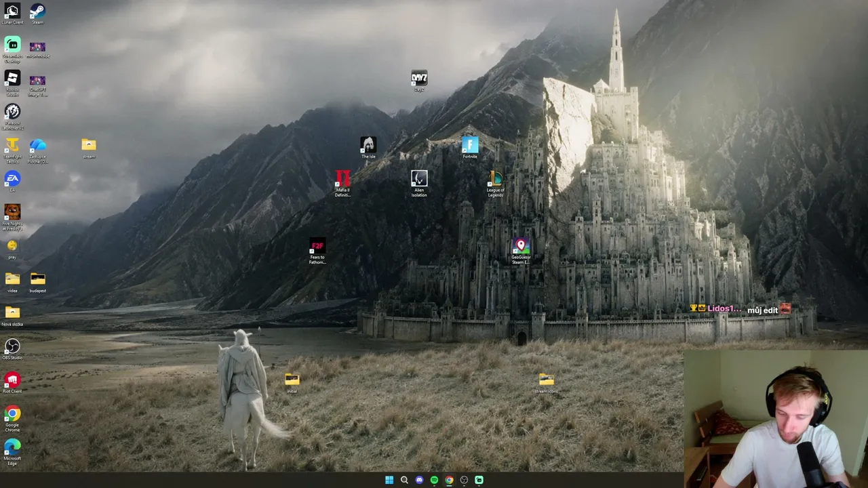Open Streamlabs from the taskbar
Viewport: 868px width, 488px height.
(479, 480)
